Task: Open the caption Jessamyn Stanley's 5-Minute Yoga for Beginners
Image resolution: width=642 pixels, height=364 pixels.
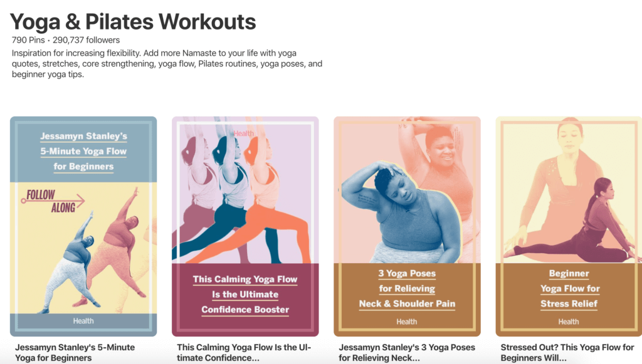Action: 75,353
